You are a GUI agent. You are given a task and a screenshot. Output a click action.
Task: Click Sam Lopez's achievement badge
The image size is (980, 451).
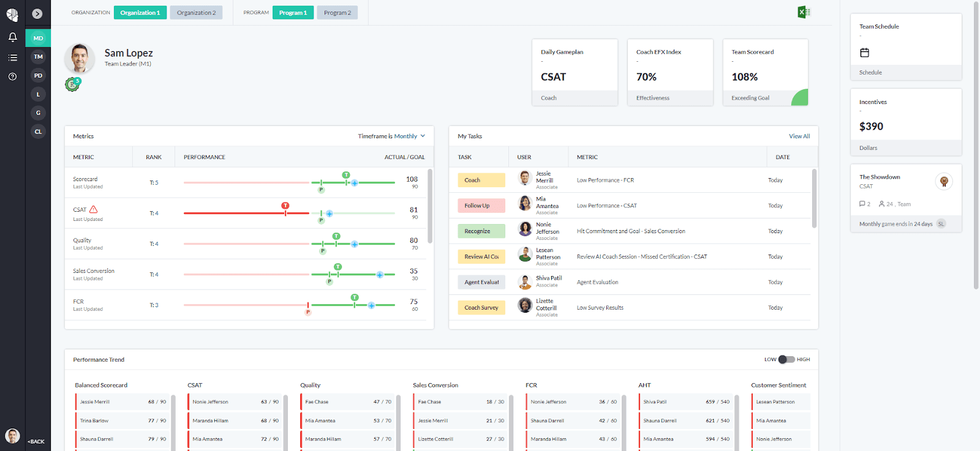tap(72, 84)
